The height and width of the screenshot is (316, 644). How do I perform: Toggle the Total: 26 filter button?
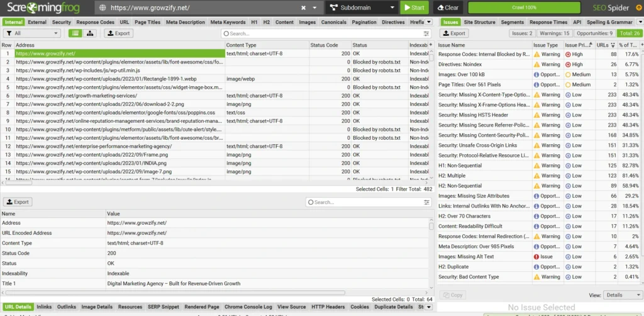[629, 33]
